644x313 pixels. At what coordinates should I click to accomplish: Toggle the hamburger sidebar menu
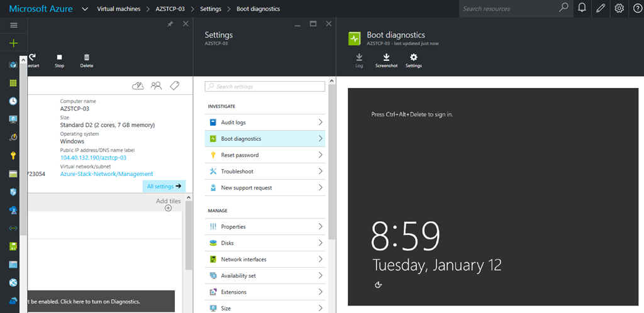pyautogui.click(x=13, y=25)
